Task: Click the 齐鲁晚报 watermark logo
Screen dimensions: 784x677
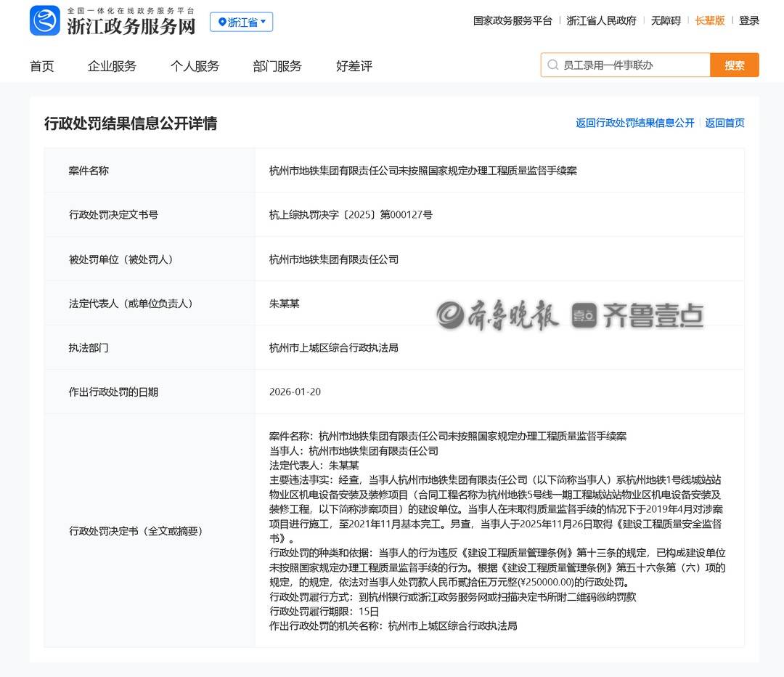Action: [498, 315]
